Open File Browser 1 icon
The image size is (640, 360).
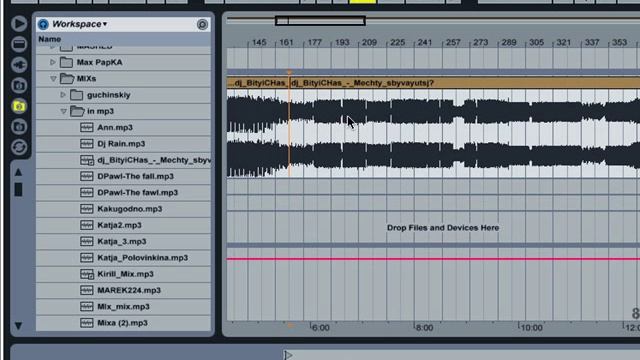(x=19, y=85)
